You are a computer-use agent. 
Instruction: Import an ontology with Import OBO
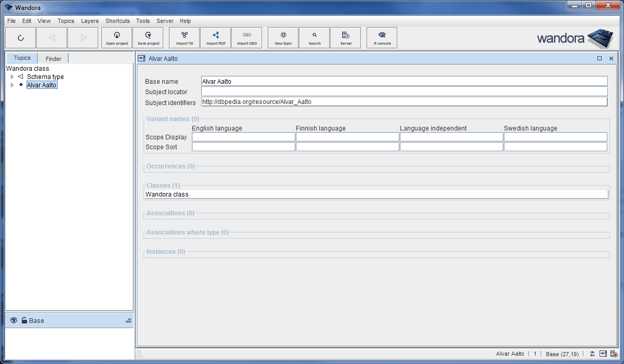[x=246, y=37]
